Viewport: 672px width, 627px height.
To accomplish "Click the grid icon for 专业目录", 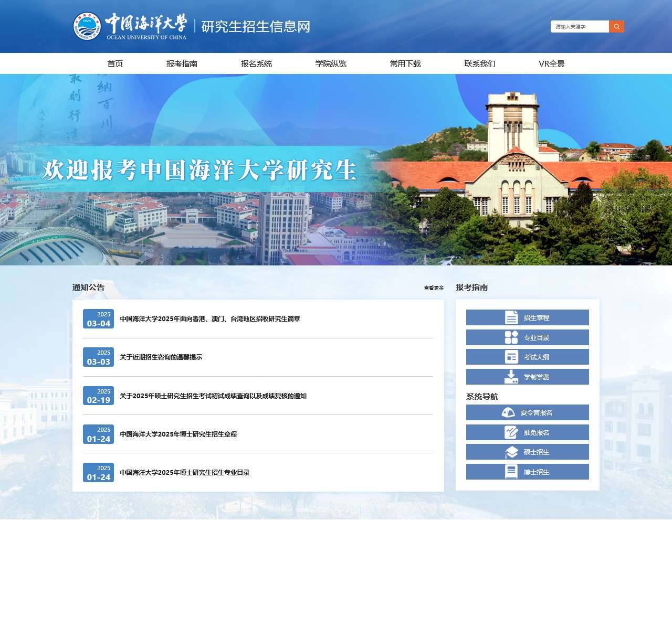I will [x=511, y=337].
